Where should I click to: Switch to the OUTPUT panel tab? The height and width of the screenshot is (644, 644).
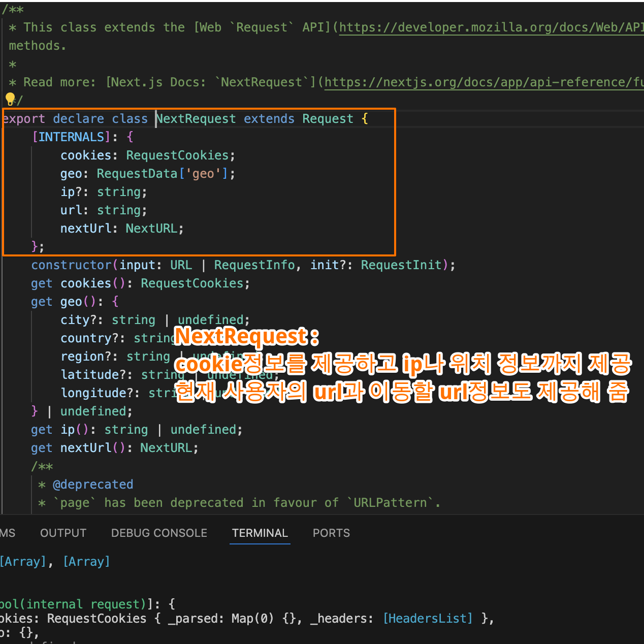63,533
